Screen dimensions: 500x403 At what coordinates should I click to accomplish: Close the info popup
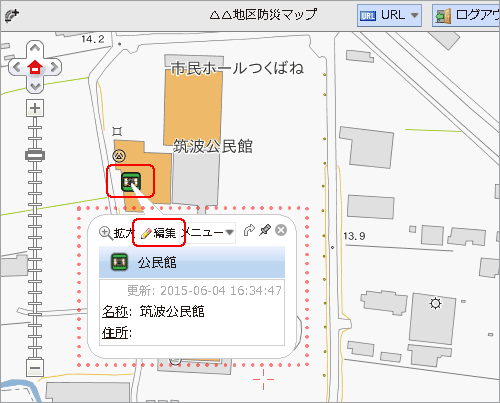[281, 230]
